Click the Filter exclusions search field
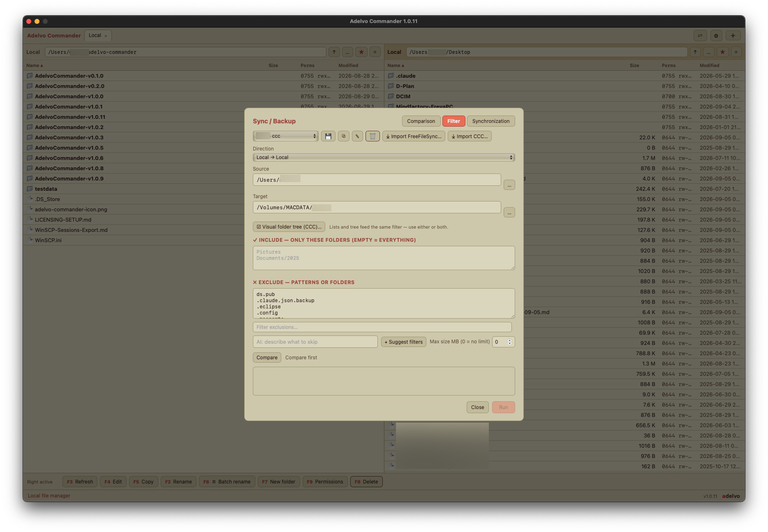Screen dimensions: 768x532 pos(382,327)
